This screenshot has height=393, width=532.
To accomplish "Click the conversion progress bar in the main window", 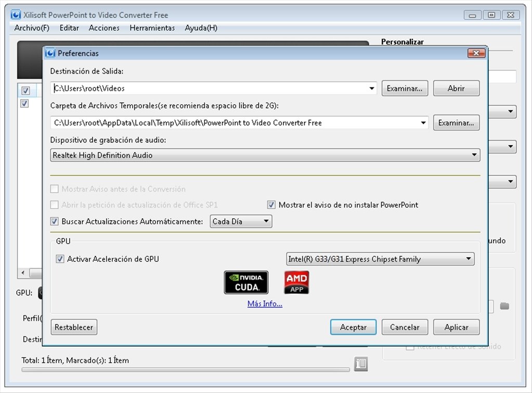I will 185,370.
